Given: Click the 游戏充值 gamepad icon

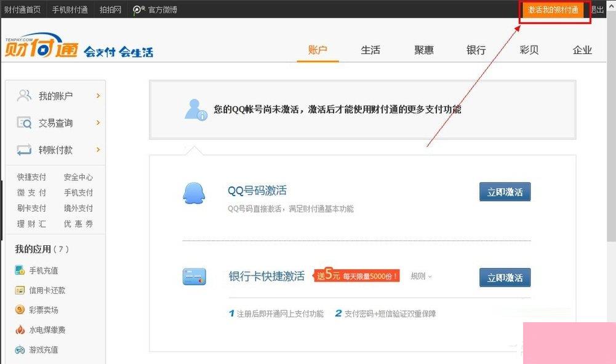Looking at the screenshot, I should 20,349.
